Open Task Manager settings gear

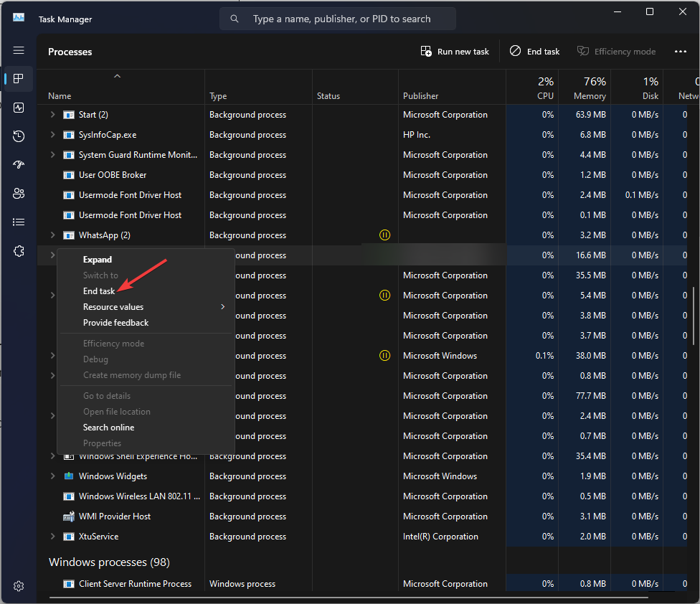pyautogui.click(x=19, y=586)
